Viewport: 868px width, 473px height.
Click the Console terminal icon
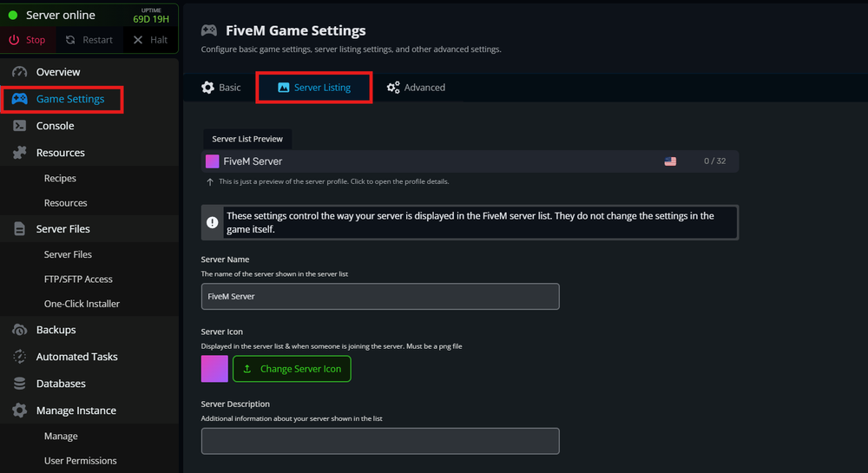coord(19,126)
